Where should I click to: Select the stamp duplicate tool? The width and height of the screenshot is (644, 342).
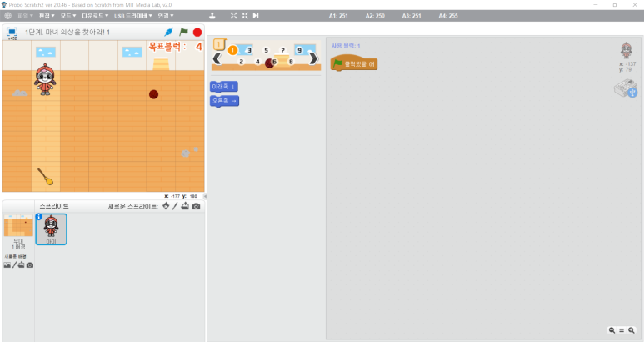pos(212,16)
